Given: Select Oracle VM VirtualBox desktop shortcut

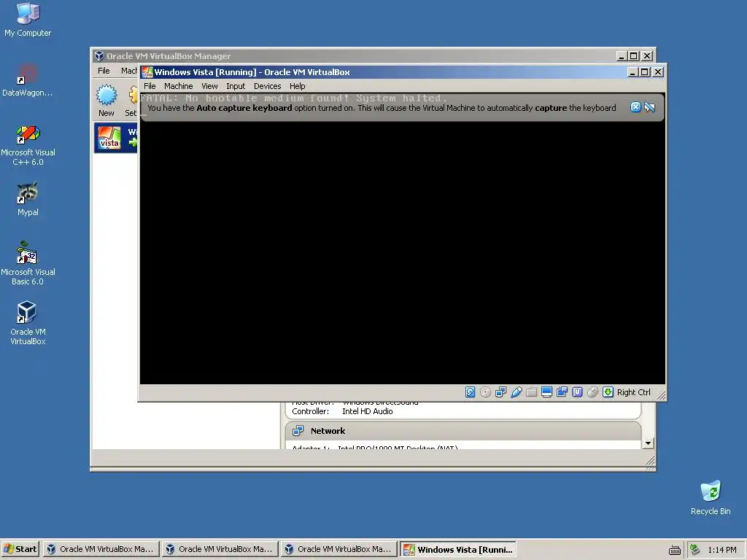Looking at the screenshot, I should [x=28, y=323].
